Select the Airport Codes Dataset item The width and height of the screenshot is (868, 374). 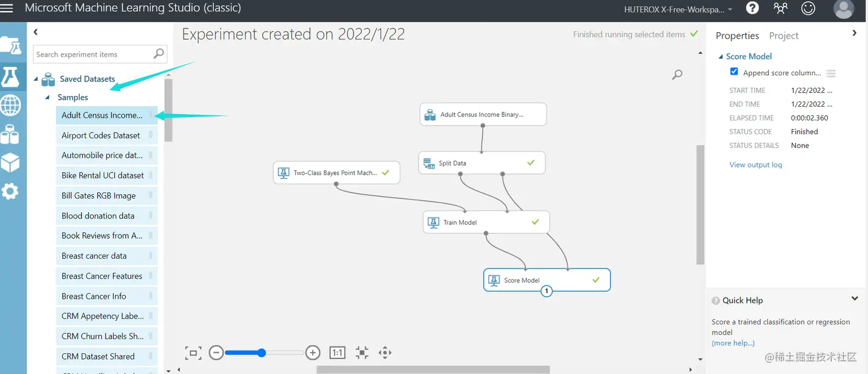pos(107,135)
